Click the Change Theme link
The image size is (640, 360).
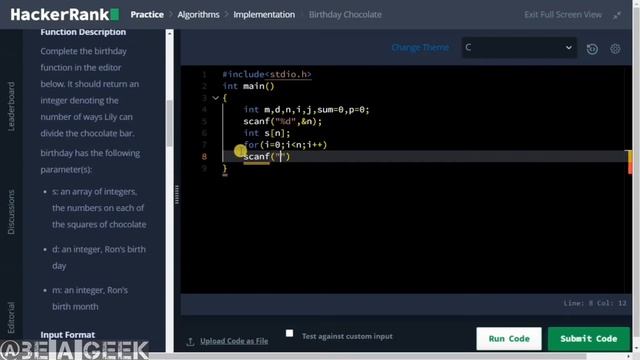[420, 48]
